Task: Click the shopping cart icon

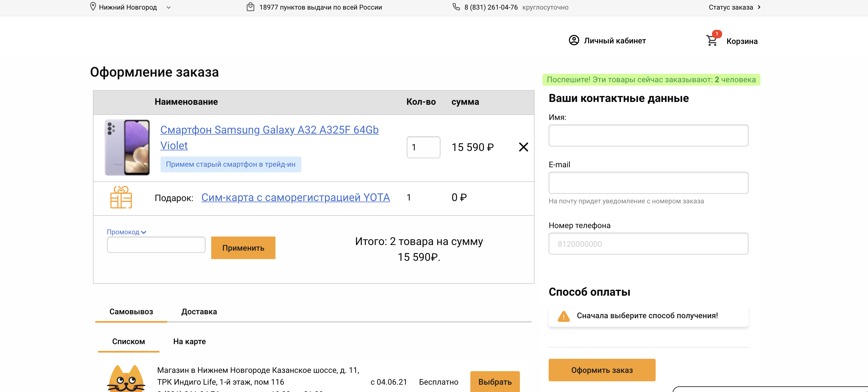Action: tap(712, 41)
